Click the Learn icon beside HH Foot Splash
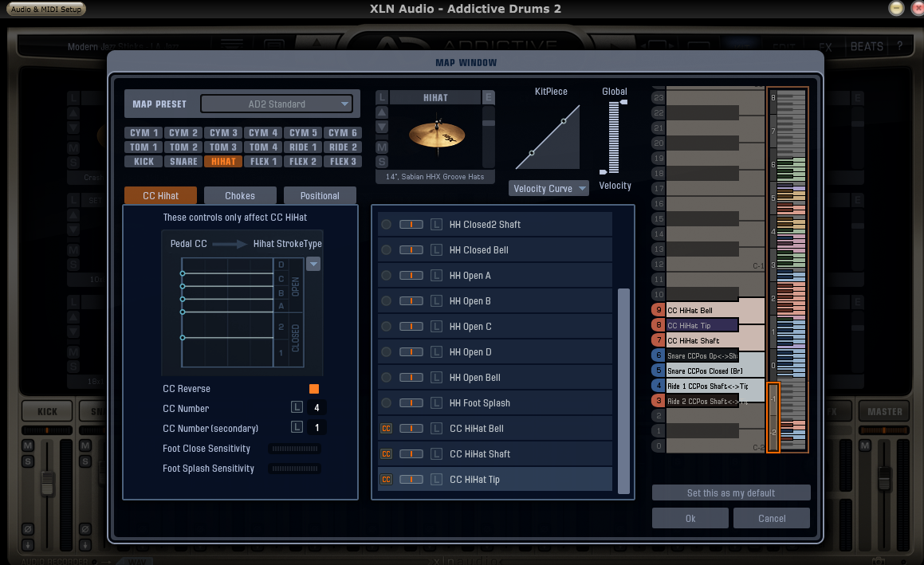The image size is (924, 565). (x=436, y=403)
